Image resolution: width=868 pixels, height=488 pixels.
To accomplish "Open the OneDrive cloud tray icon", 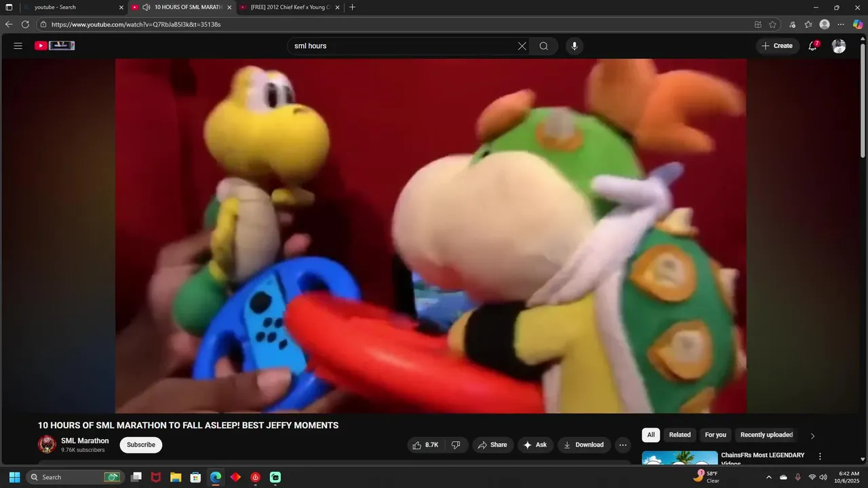I will tap(783, 477).
